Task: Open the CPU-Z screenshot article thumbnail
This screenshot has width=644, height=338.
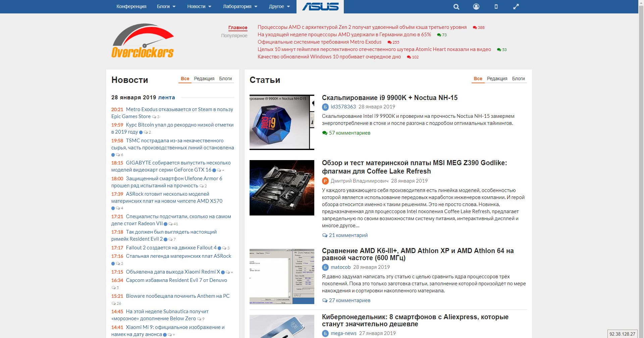Action: click(282, 276)
